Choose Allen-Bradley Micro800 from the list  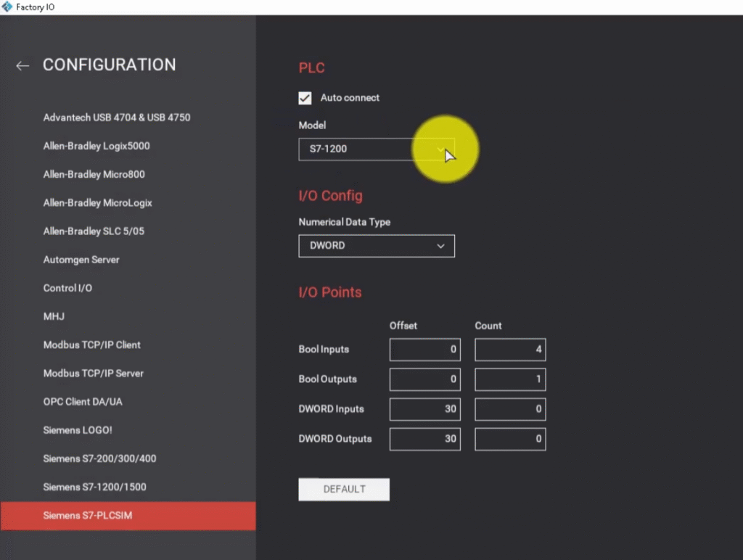pos(94,174)
